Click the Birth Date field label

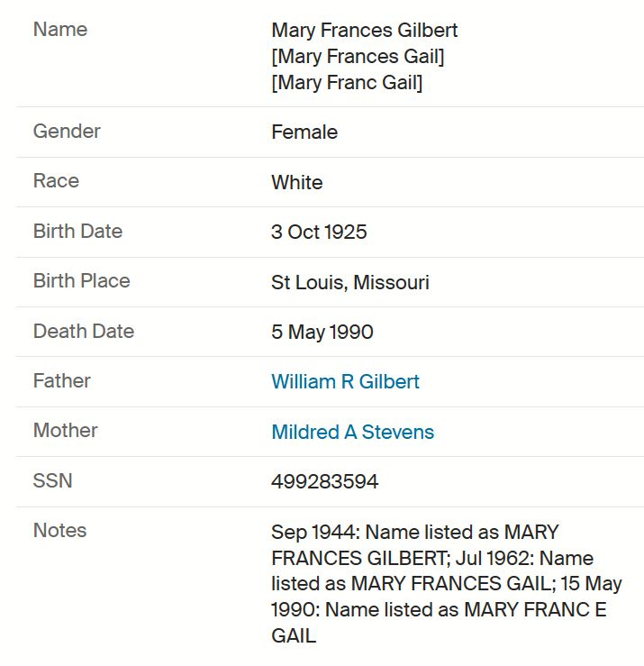(x=77, y=231)
